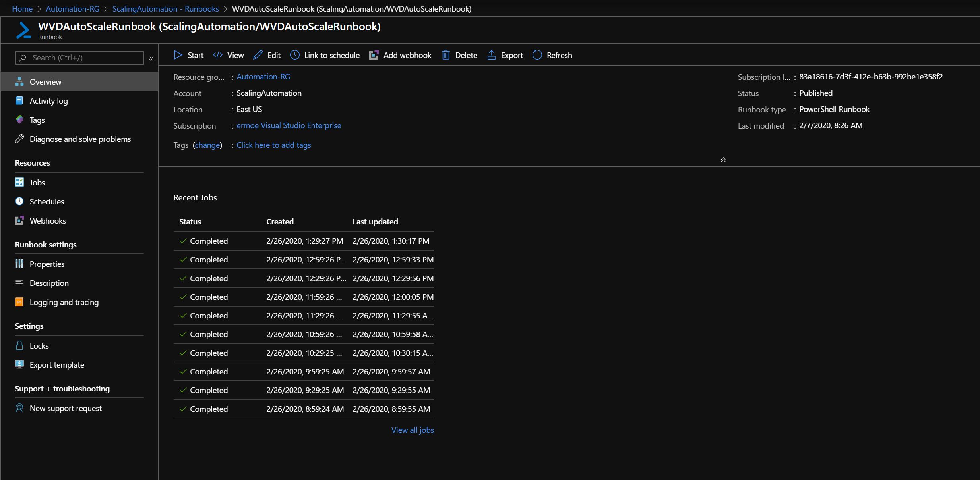Collapse the sidebar with double chevron
Viewport: 980px width, 480px height.
point(151,58)
